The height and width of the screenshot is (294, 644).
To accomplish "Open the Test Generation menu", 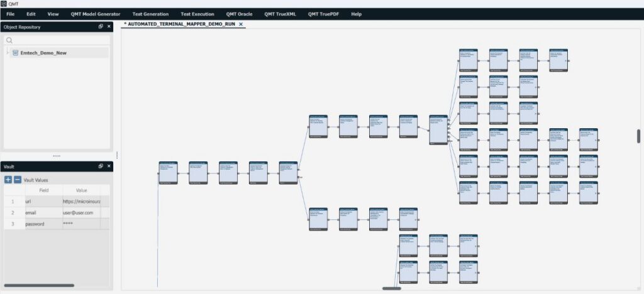I will [150, 14].
